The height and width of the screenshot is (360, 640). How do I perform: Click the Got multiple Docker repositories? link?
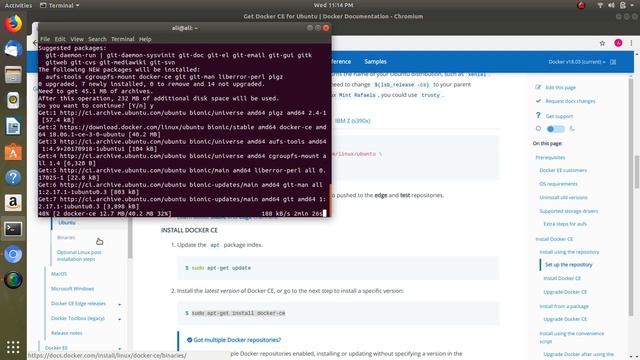click(237, 340)
